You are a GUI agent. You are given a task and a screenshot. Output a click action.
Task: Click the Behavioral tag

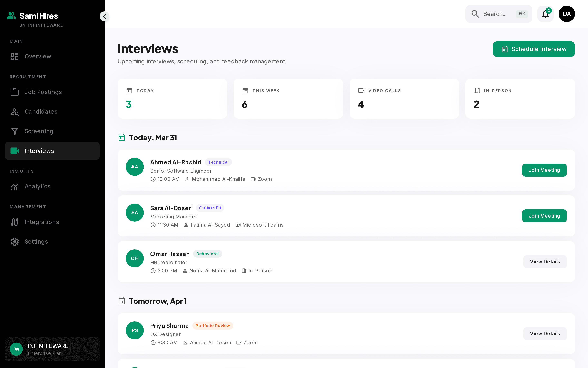click(207, 254)
